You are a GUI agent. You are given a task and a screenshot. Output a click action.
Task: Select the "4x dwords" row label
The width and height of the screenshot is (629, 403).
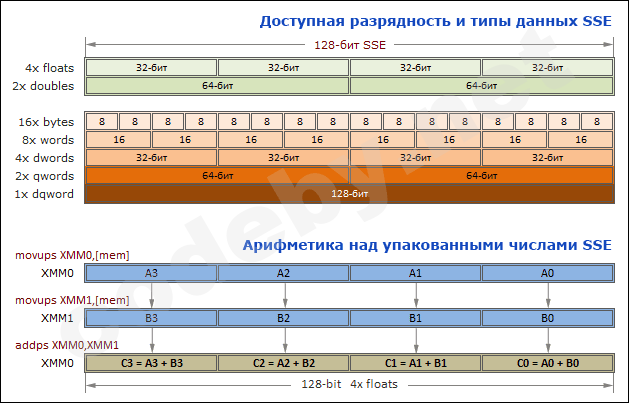(x=45, y=158)
